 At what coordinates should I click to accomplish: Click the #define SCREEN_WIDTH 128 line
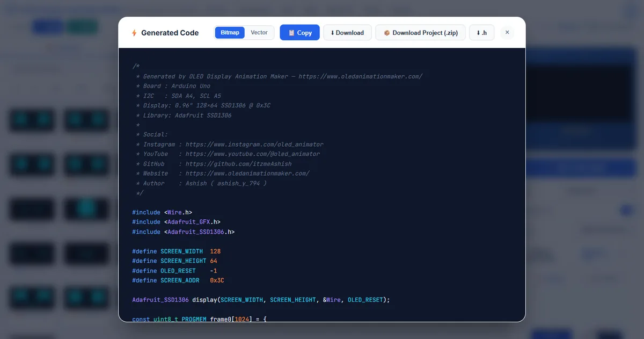click(x=177, y=251)
